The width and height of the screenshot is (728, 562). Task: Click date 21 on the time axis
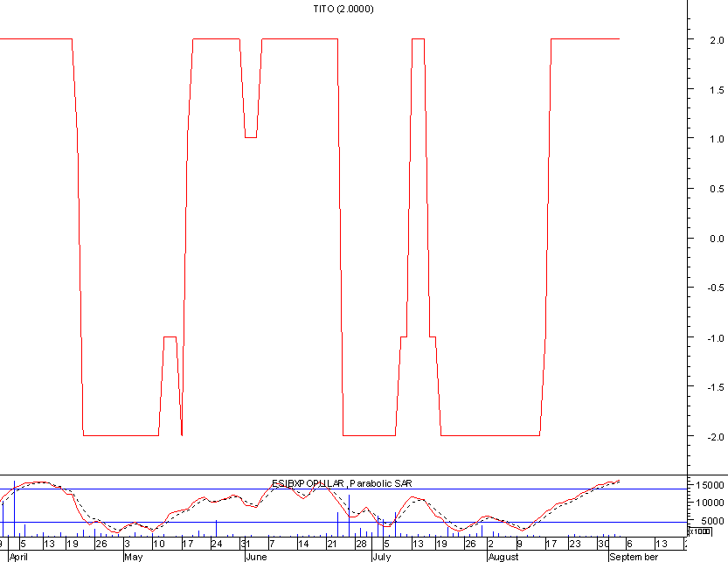332,544
